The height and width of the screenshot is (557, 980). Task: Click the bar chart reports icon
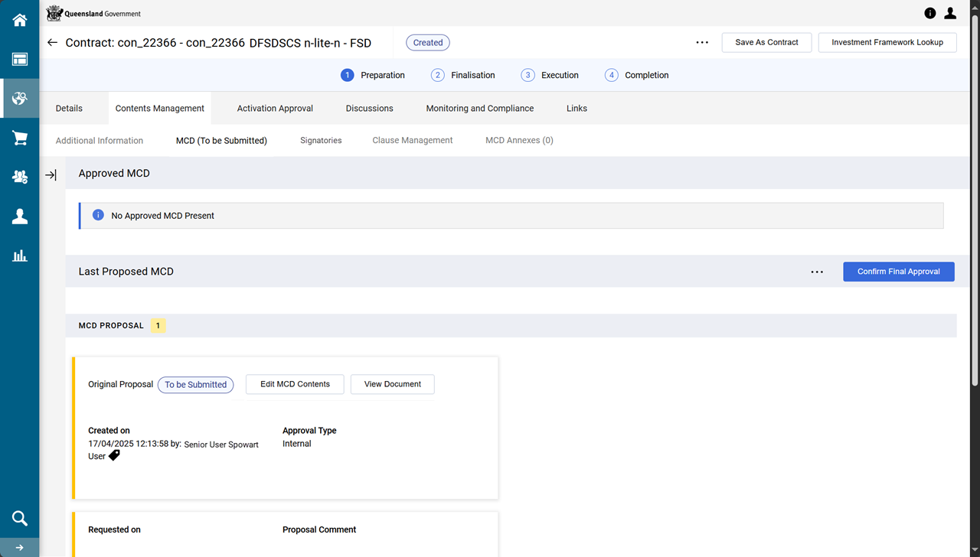(x=19, y=256)
